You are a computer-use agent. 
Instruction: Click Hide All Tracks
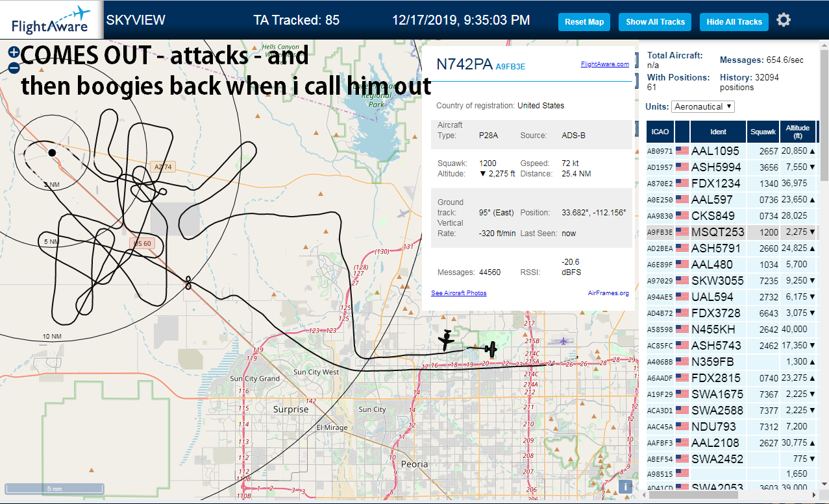[x=734, y=22]
